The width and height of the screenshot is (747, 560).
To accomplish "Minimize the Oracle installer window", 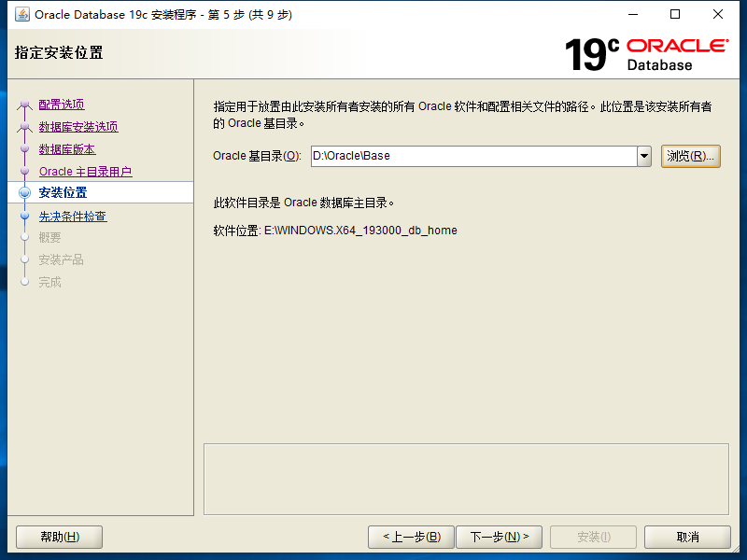I will (633, 14).
